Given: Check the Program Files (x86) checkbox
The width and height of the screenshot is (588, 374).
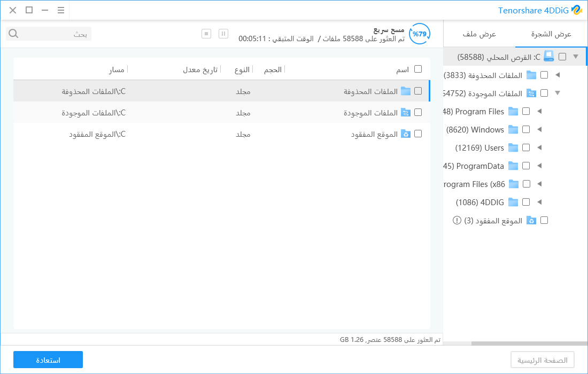Looking at the screenshot, I should [527, 184].
